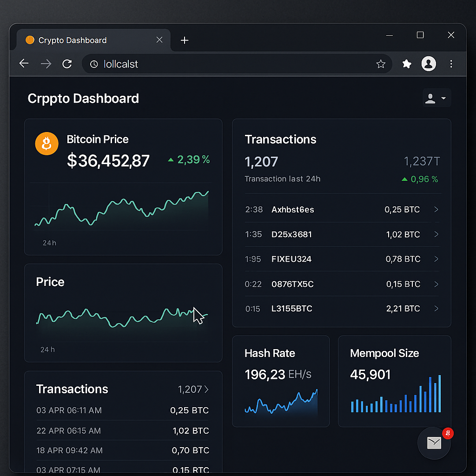Click the 0,78 BTC amount
The image size is (476, 476).
click(x=403, y=259)
